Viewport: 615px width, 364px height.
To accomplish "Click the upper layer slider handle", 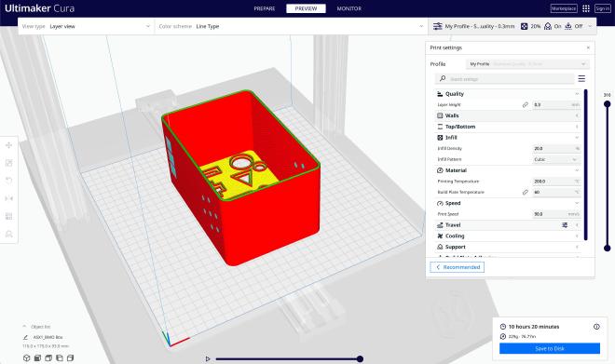I will [x=608, y=104].
